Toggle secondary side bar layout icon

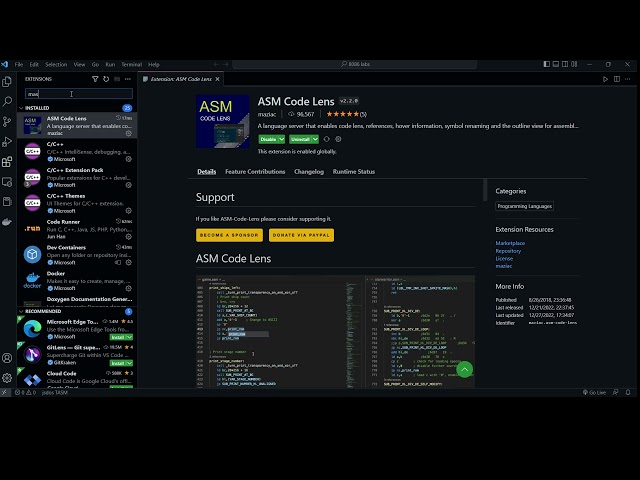tap(565, 64)
